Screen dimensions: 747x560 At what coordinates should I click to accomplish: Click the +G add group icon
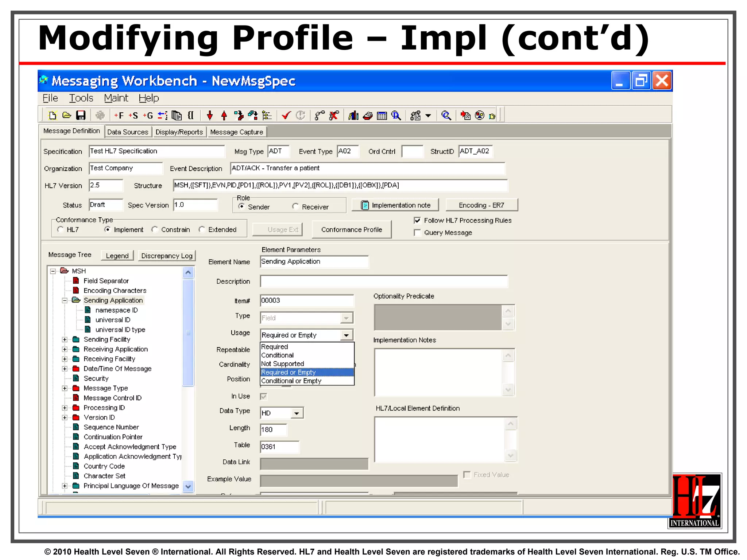point(148,116)
